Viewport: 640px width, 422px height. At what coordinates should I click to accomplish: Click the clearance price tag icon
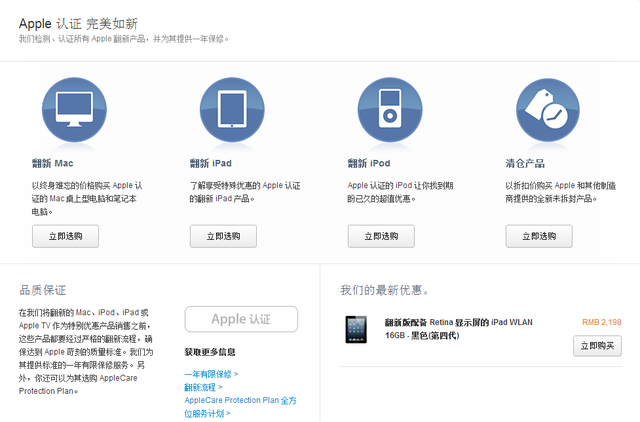click(x=548, y=110)
